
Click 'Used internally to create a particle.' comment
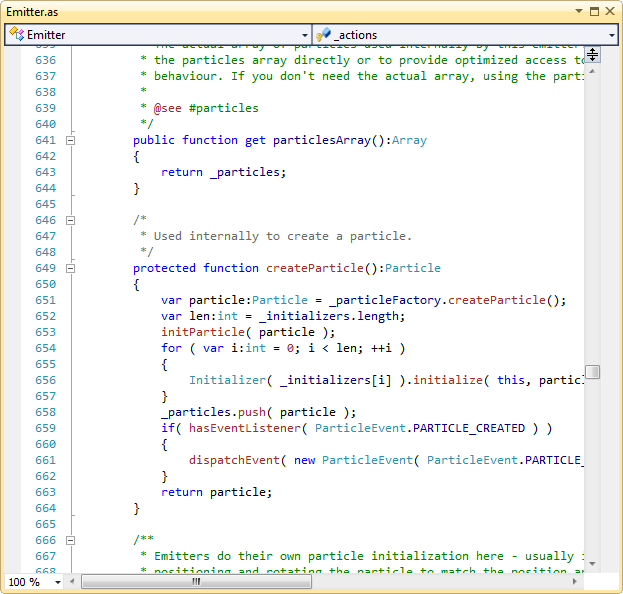(282, 236)
